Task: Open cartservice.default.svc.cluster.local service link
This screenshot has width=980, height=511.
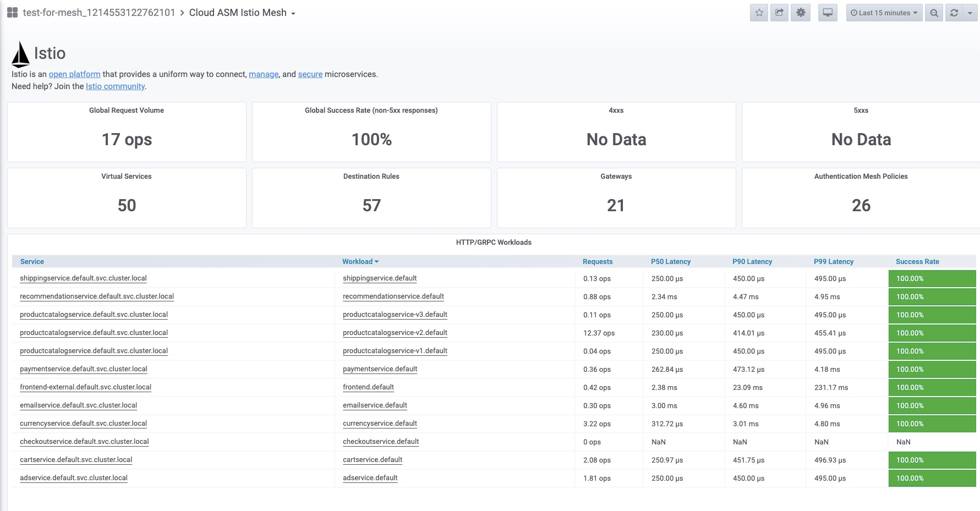Action: [x=76, y=460]
